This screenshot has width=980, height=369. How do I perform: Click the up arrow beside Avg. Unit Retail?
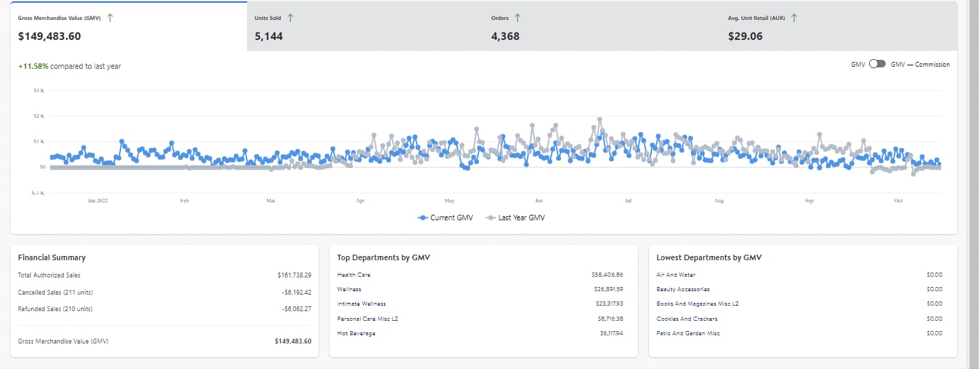point(794,18)
